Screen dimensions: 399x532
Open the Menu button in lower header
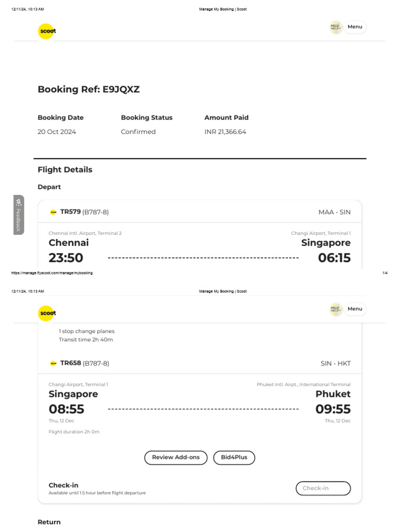pyautogui.click(x=355, y=309)
